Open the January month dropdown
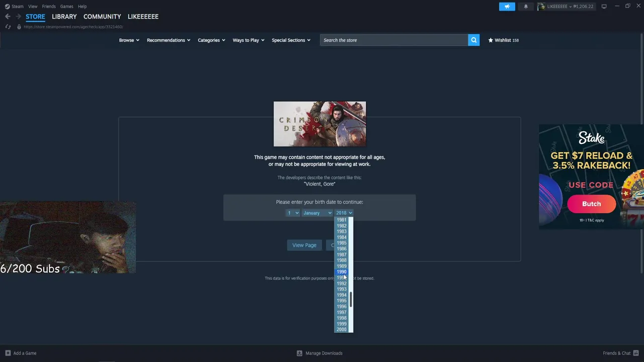 click(x=317, y=213)
